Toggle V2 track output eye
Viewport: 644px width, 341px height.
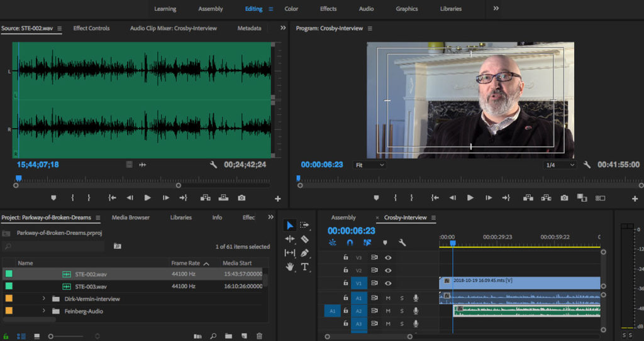[x=388, y=271]
